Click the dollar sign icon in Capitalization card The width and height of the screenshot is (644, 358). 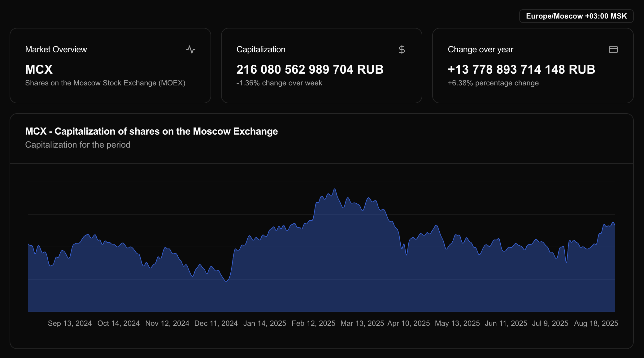click(402, 50)
